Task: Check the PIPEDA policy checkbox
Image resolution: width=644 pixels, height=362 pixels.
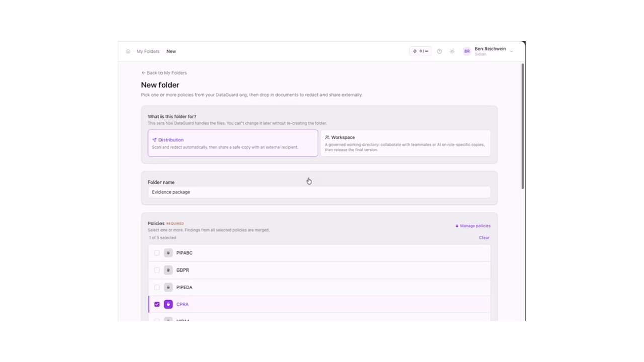Action: pos(157,287)
